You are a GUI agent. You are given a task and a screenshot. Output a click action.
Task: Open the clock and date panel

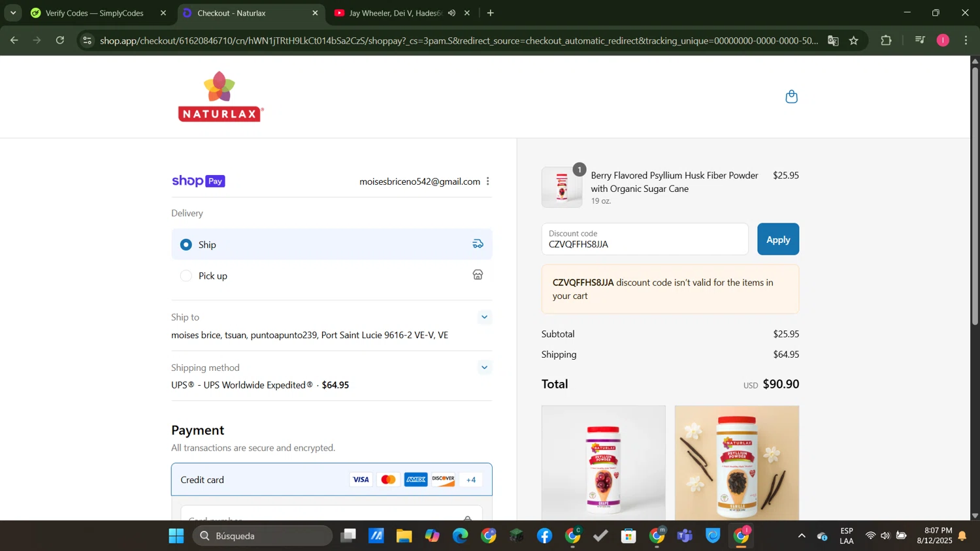[934, 536]
